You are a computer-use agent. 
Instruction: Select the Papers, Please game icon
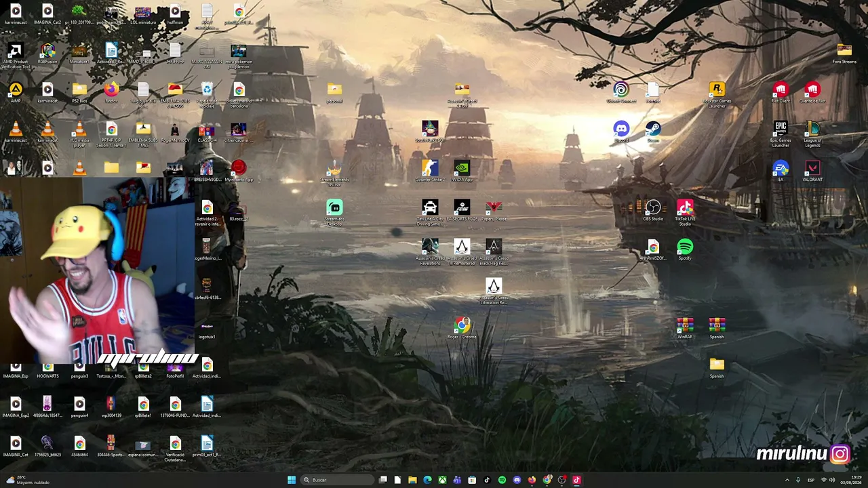(494, 211)
